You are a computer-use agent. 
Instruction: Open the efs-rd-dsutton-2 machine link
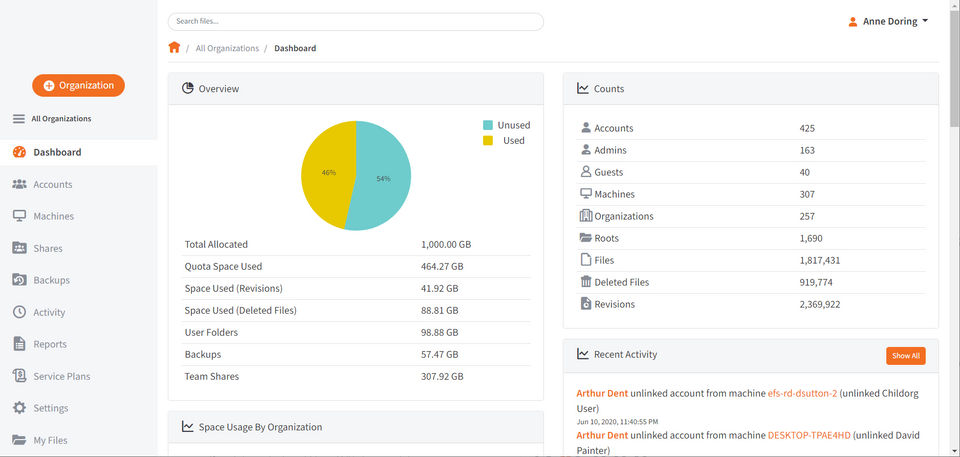802,393
